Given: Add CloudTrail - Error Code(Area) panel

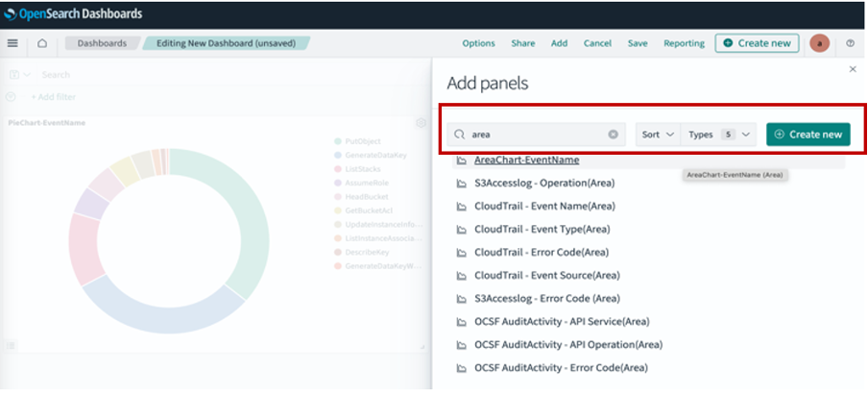Looking at the screenshot, I should tap(542, 253).
